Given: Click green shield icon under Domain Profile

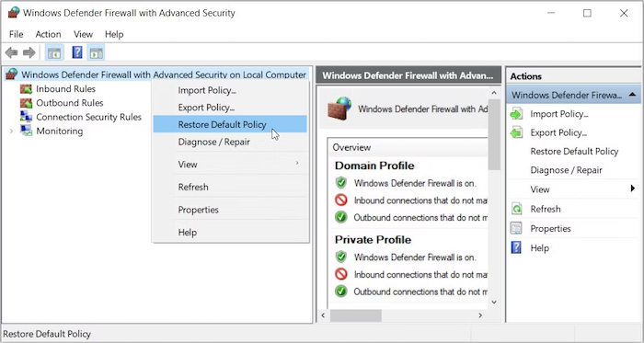Looking at the screenshot, I should [x=341, y=183].
